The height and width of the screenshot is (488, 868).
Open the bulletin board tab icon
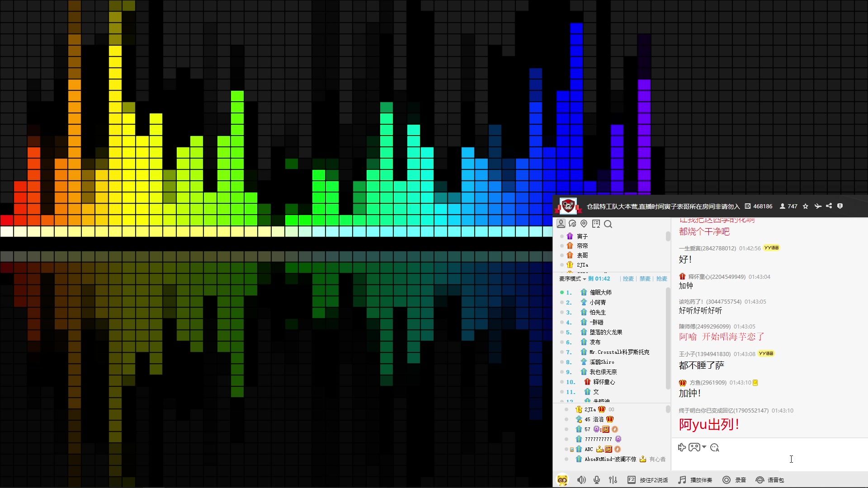click(x=596, y=224)
